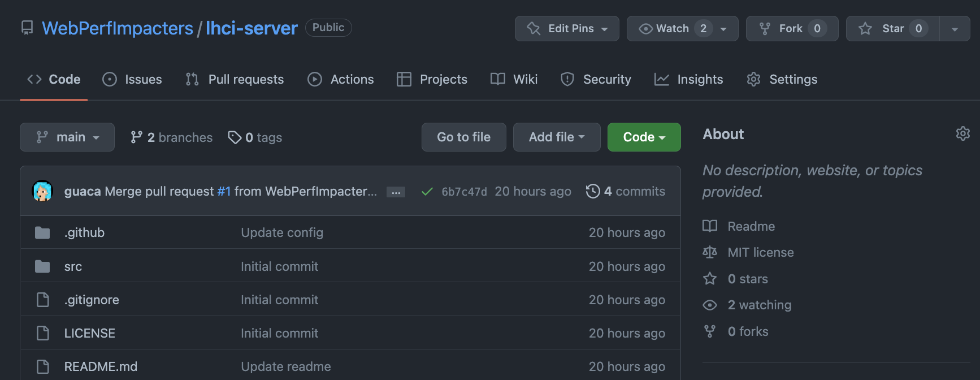The width and height of the screenshot is (980, 380).
Task: Expand the Add file dropdown
Action: tap(556, 137)
